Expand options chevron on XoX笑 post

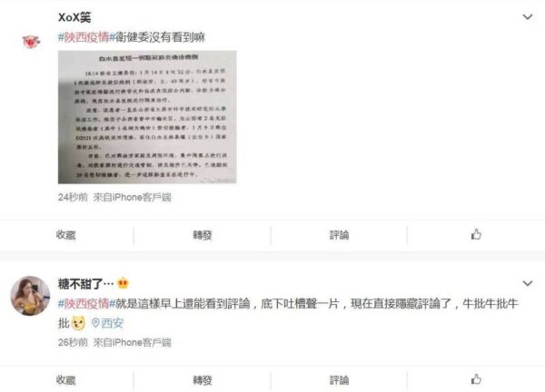coord(528,16)
